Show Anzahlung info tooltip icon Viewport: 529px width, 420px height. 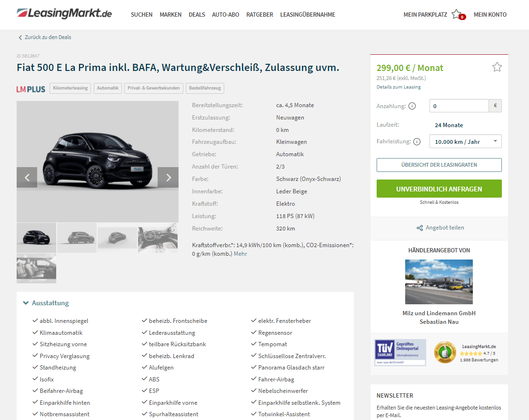point(412,106)
